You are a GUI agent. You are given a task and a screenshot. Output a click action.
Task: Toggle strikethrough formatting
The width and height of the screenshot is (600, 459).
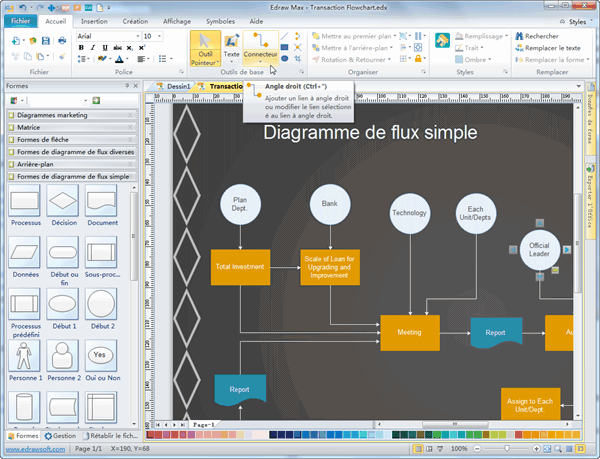click(117, 48)
